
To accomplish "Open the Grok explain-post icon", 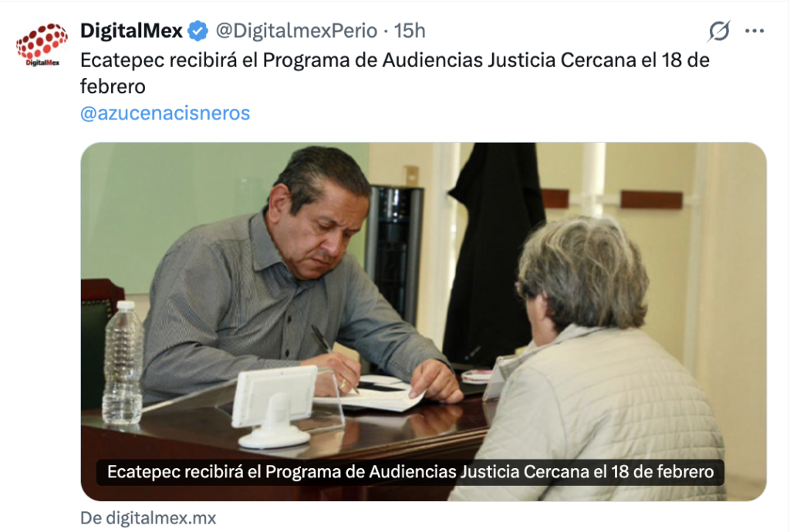I will click(x=718, y=31).
